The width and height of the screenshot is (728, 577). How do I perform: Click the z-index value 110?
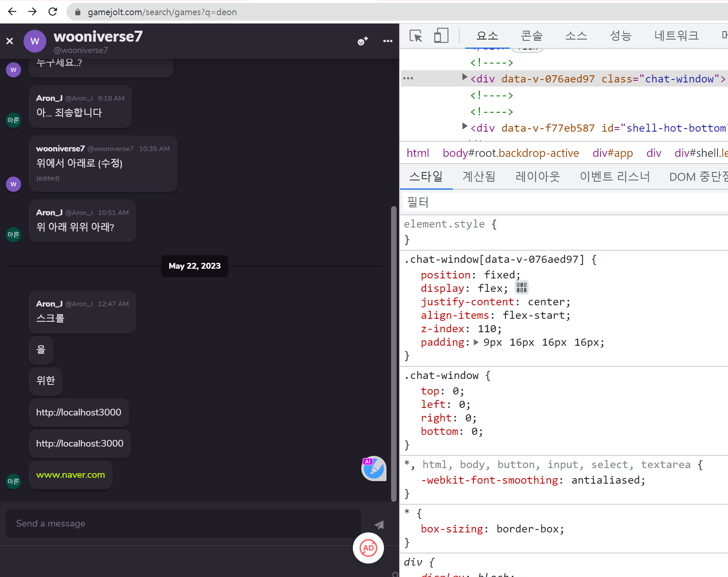487,329
